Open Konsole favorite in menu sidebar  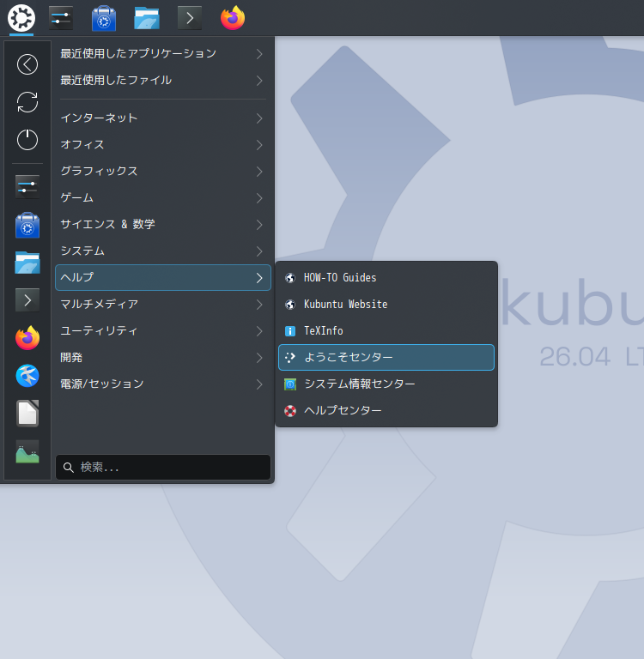(27, 300)
